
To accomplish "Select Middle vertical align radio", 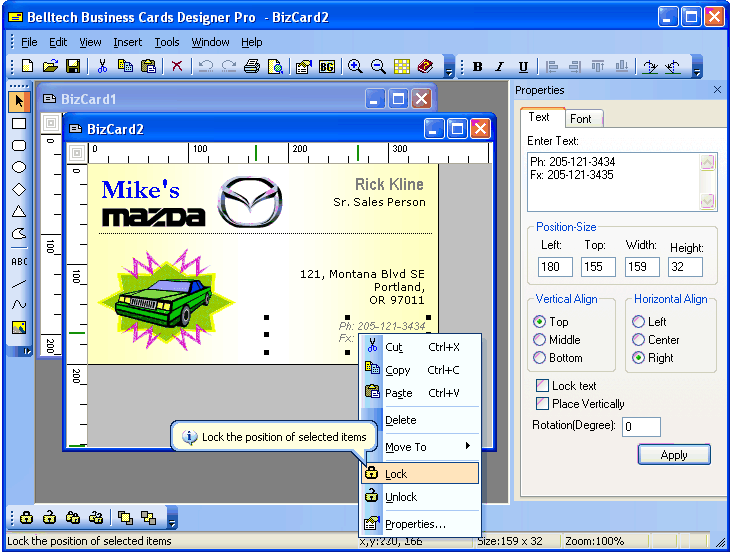I will pos(539,340).
